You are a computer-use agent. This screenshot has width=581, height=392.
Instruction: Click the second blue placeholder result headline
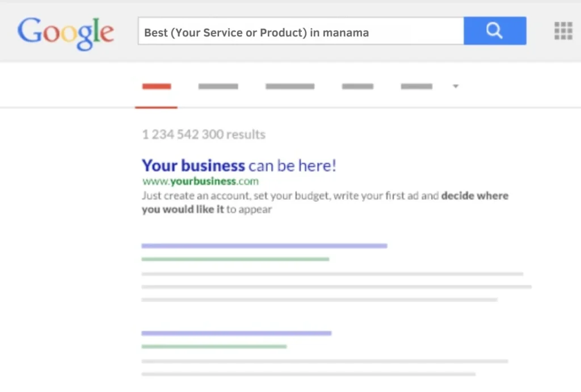[237, 333]
